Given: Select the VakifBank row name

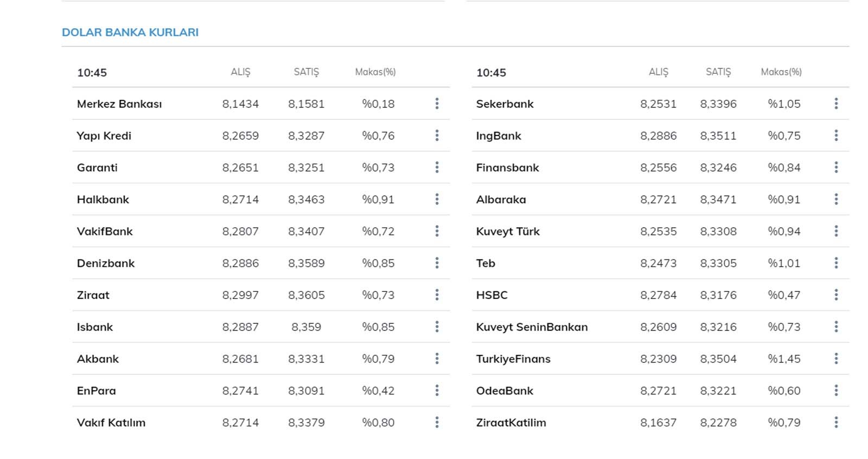Looking at the screenshot, I should (105, 232).
